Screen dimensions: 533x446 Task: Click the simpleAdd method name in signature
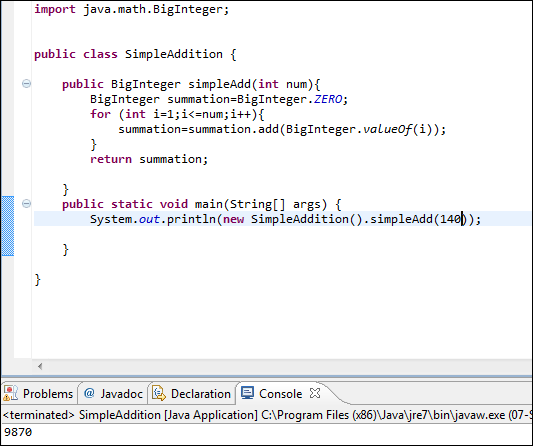pyautogui.click(x=219, y=84)
